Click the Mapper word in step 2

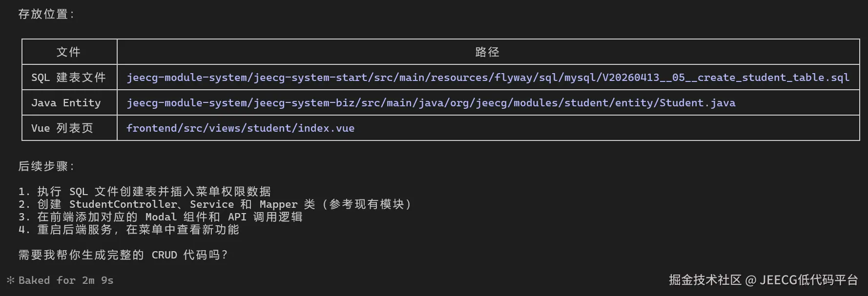[278, 204]
